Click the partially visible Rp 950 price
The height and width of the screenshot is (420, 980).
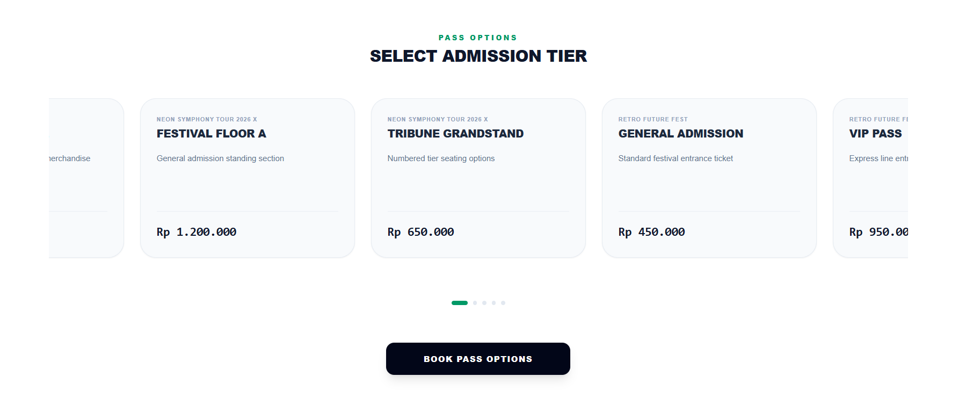coord(879,232)
